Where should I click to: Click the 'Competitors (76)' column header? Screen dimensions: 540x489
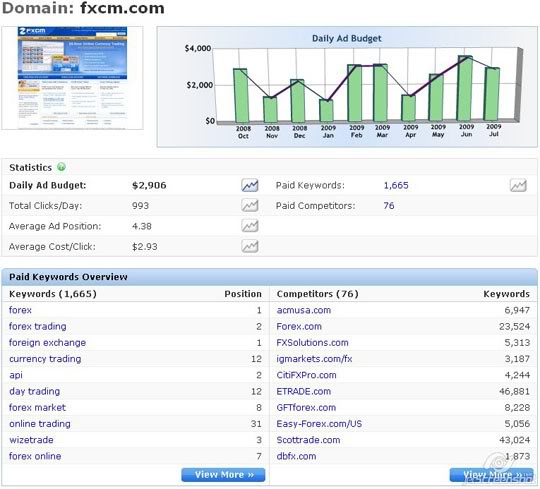318,294
